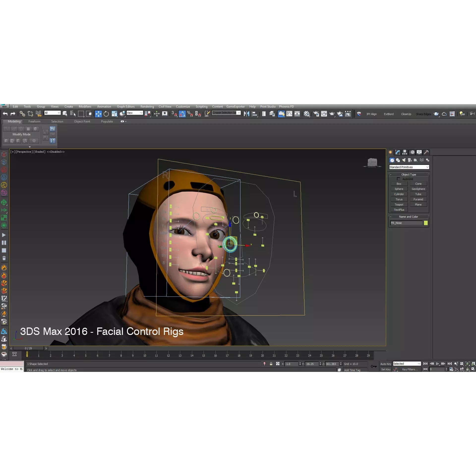Viewport: 476px width, 476px height.
Task: Toggle the Angle Snap button
Action: point(182,114)
